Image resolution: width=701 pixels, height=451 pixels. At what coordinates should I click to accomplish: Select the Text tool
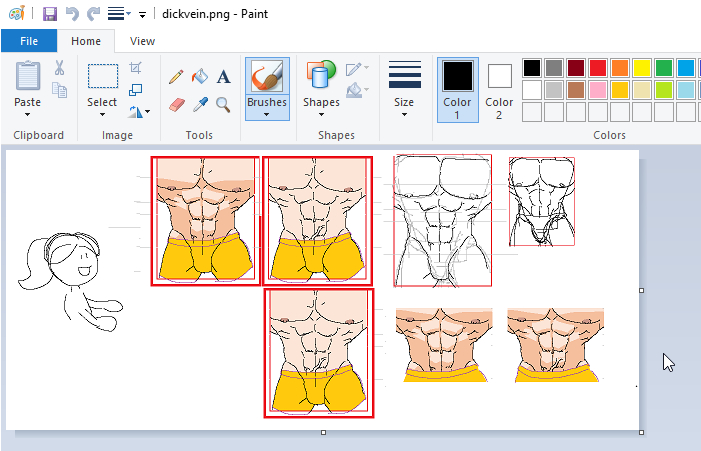[223, 77]
